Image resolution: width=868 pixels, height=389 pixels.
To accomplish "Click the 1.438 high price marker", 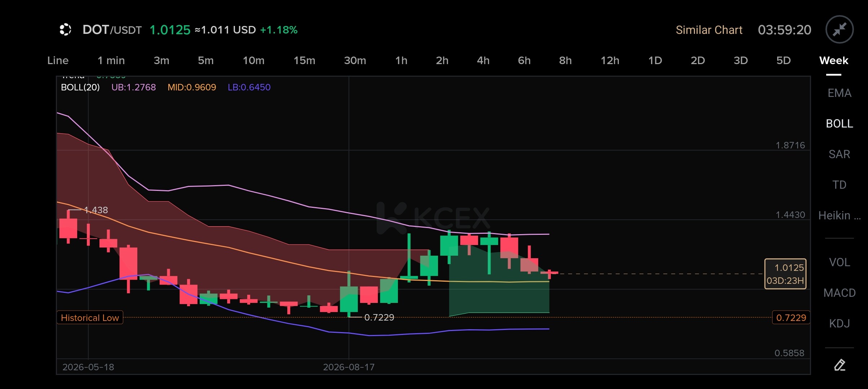I will pyautogui.click(x=96, y=210).
